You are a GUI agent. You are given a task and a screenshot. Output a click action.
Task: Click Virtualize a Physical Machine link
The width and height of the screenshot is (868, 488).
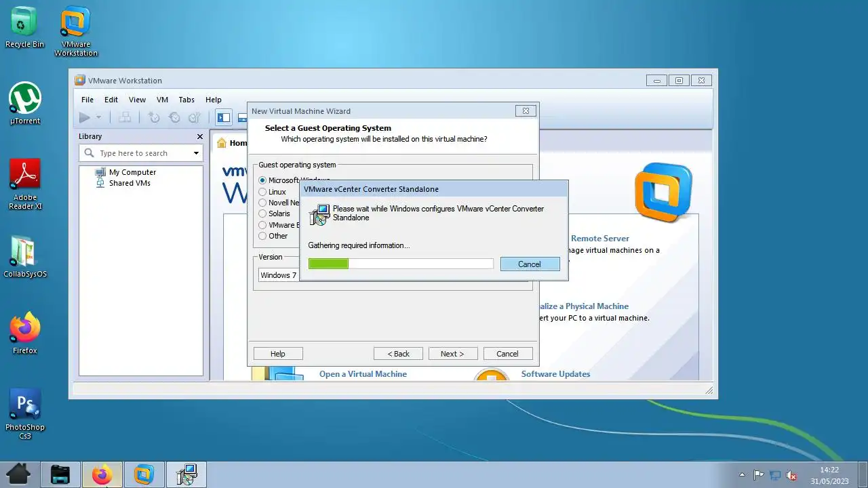(585, 306)
